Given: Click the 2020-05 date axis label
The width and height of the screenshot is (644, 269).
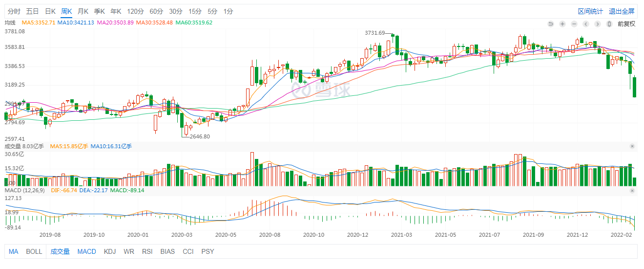Looking at the screenshot, I should click(226, 235).
